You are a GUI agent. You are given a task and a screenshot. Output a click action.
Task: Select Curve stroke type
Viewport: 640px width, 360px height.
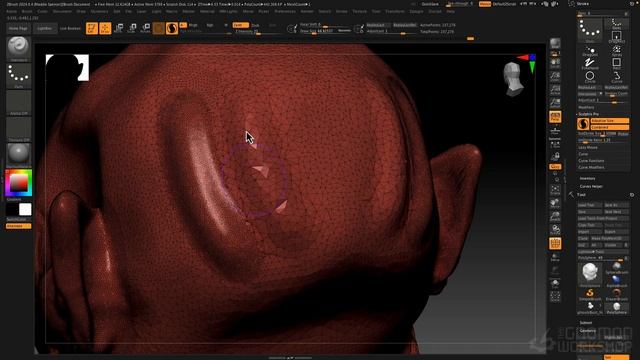click(616, 77)
